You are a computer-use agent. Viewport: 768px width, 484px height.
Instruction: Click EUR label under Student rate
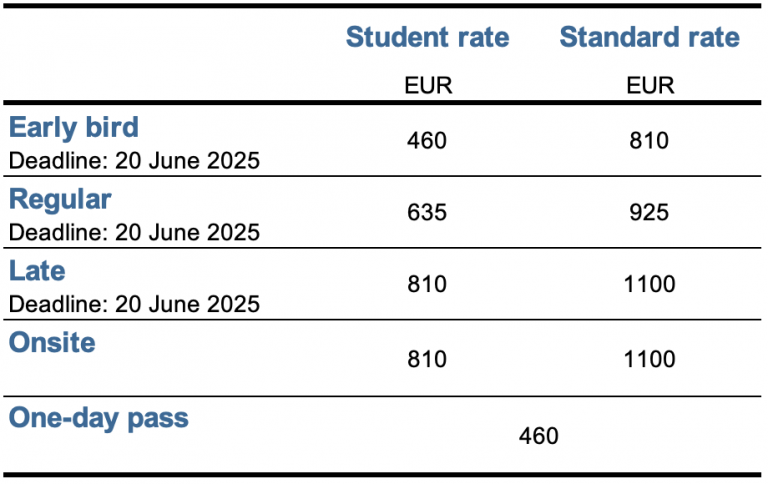(x=428, y=86)
